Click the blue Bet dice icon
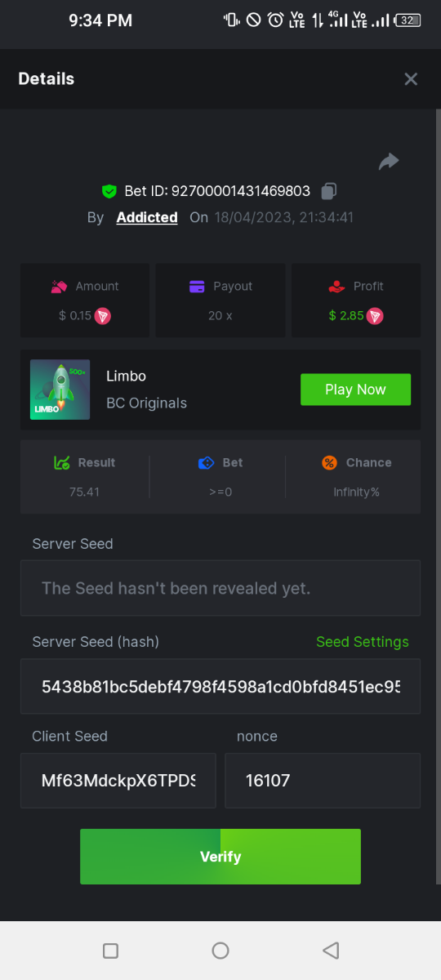Viewport: 441px width, 980px height. click(207, 462)
